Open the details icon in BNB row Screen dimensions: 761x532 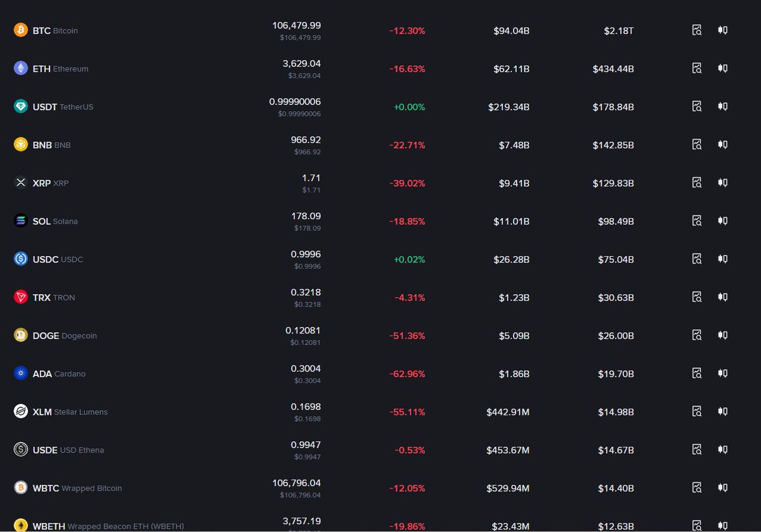pos(697,144)
